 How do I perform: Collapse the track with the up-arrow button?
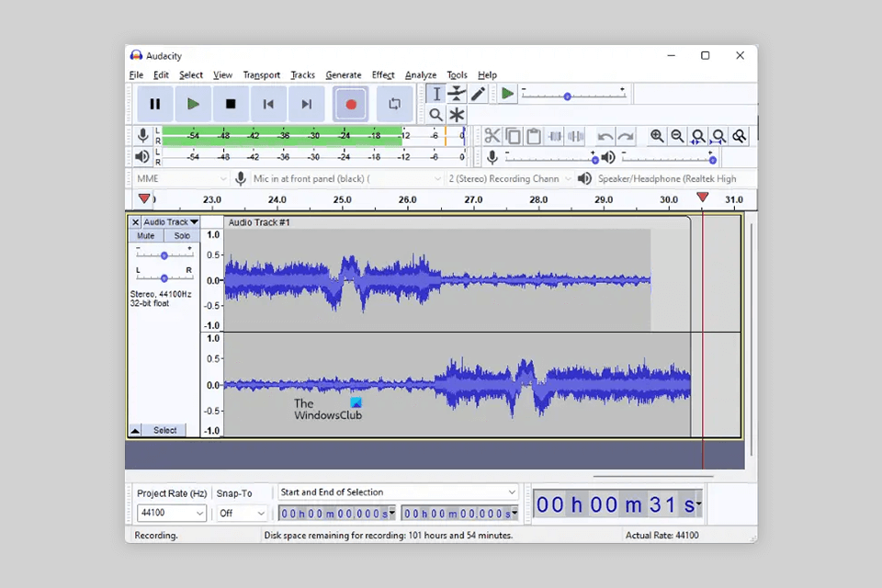(135, 431)
